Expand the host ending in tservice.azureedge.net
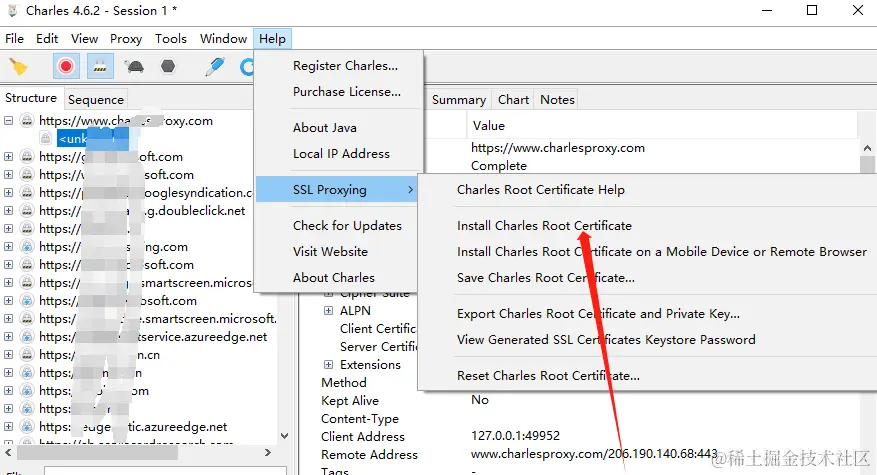The height and width of the screenshot is (475, 877). 8,336
